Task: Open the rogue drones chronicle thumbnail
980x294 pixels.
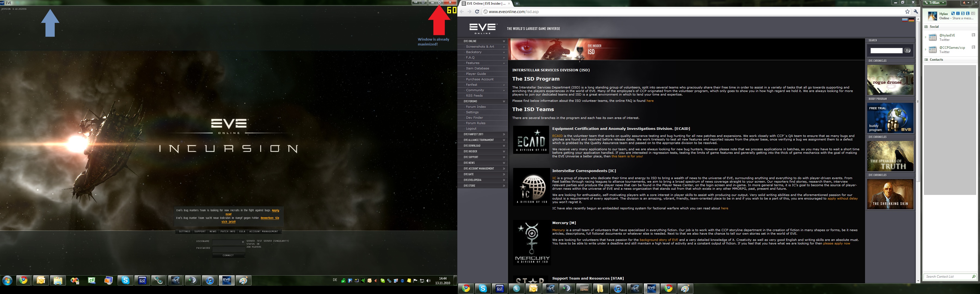Action: [x=890, y=80]
